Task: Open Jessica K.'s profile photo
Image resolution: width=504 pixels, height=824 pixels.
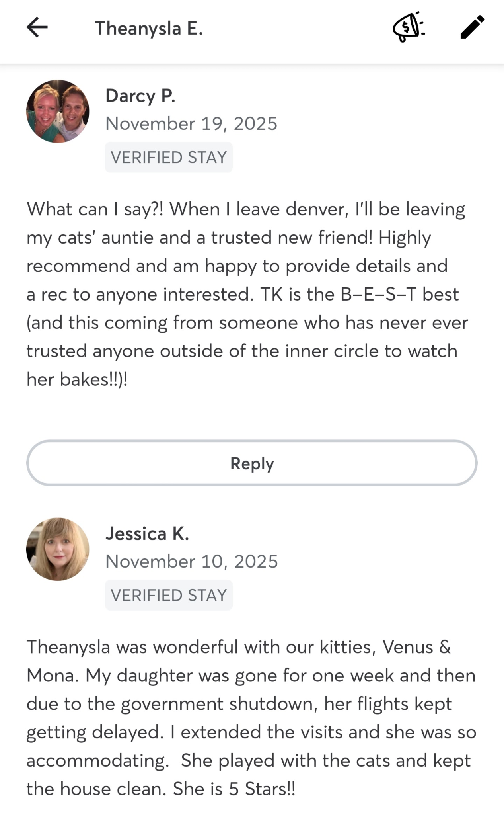Action: [x=58, y=549]
